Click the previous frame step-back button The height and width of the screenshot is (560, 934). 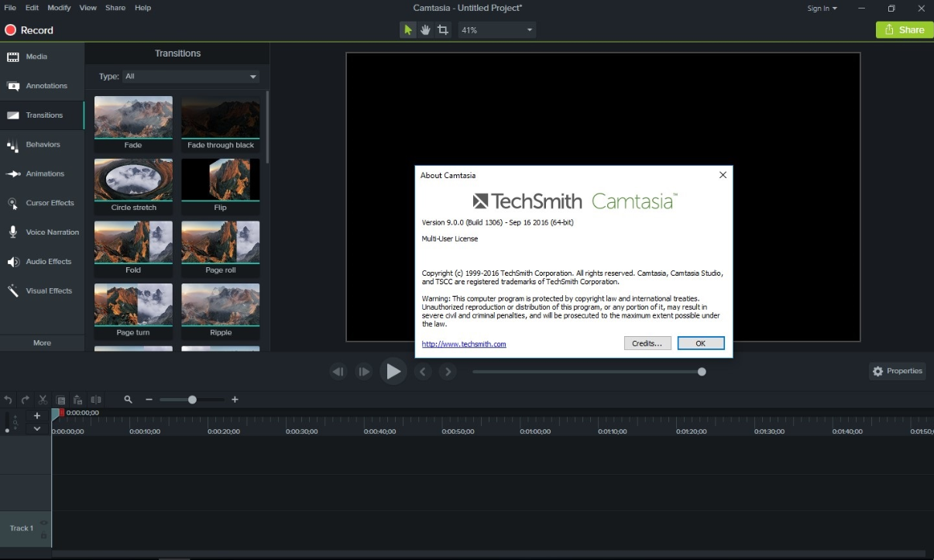338,372
